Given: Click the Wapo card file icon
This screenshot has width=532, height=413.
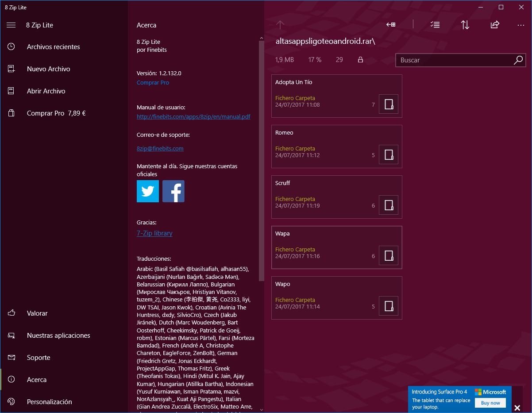Looking at the screenshot, I should click(389, 306).
